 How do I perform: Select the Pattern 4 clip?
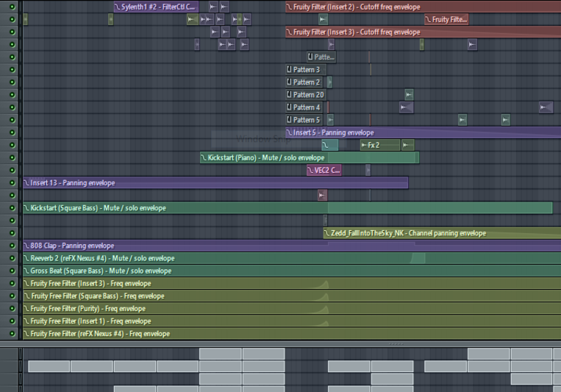[304, 107]
